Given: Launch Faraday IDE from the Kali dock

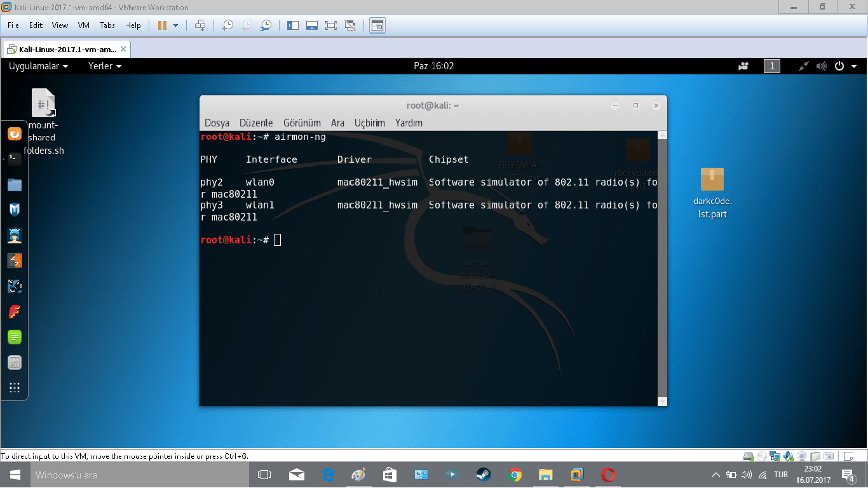Looking at the screenshot, I should [15, 311].
